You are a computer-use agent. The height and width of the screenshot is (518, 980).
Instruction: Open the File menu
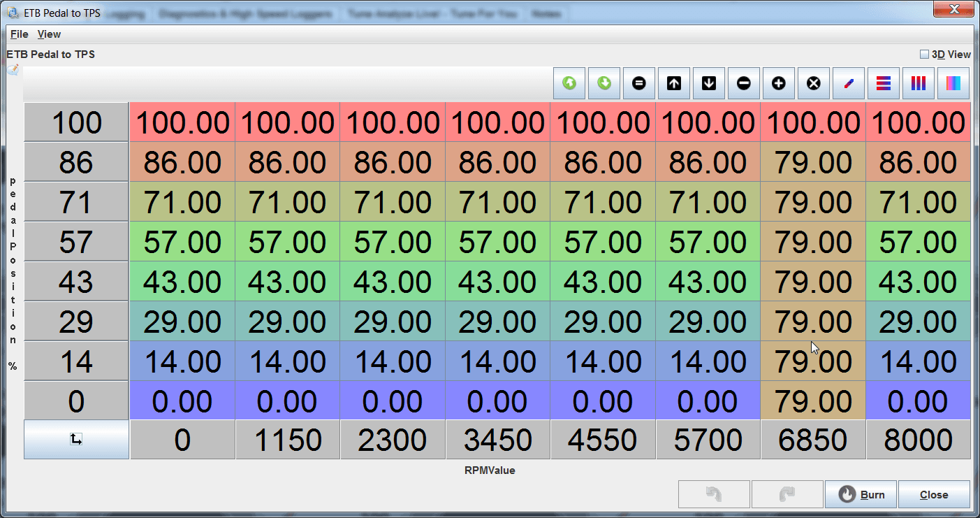click(x=20, y=34)
